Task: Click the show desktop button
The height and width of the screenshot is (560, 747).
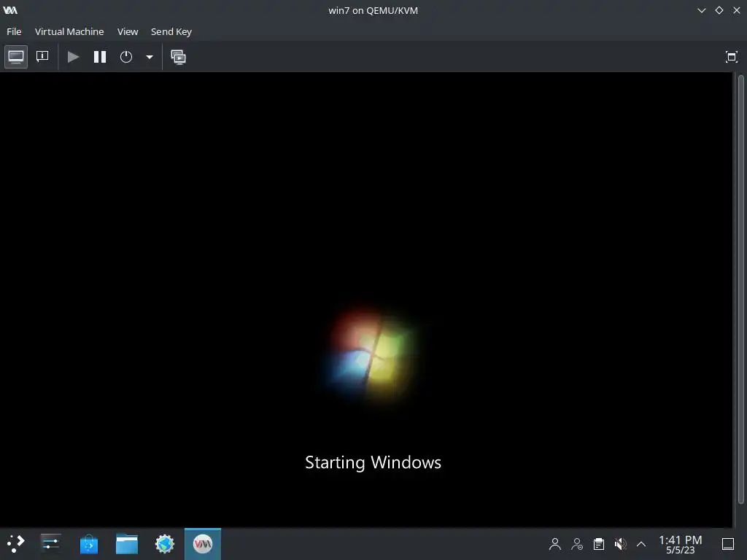Action: (728, 544)
